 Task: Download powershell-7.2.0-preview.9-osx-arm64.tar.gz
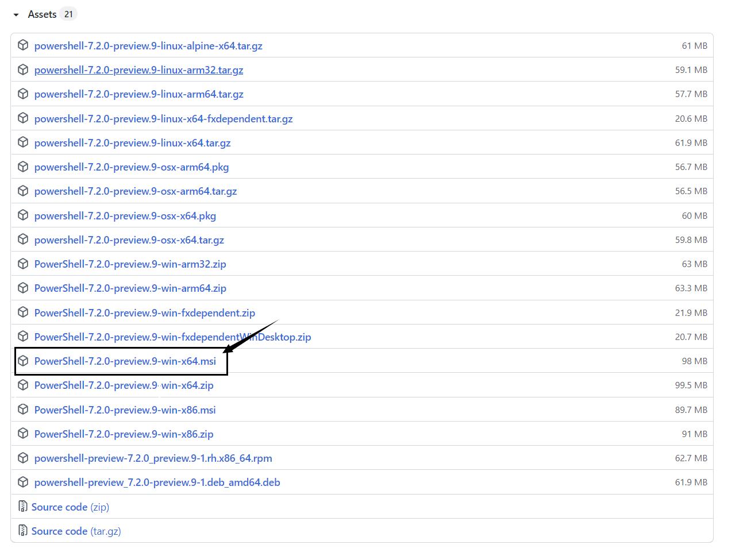(x=136, y=191)
